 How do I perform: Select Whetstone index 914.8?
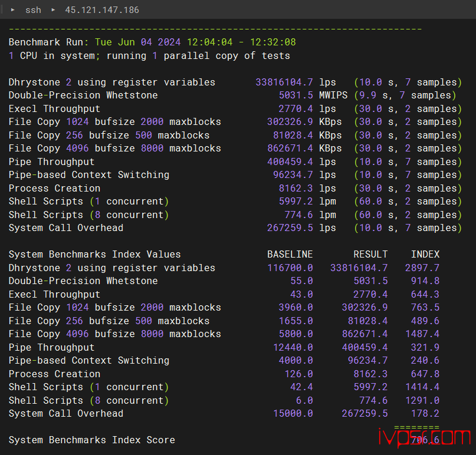425,281
